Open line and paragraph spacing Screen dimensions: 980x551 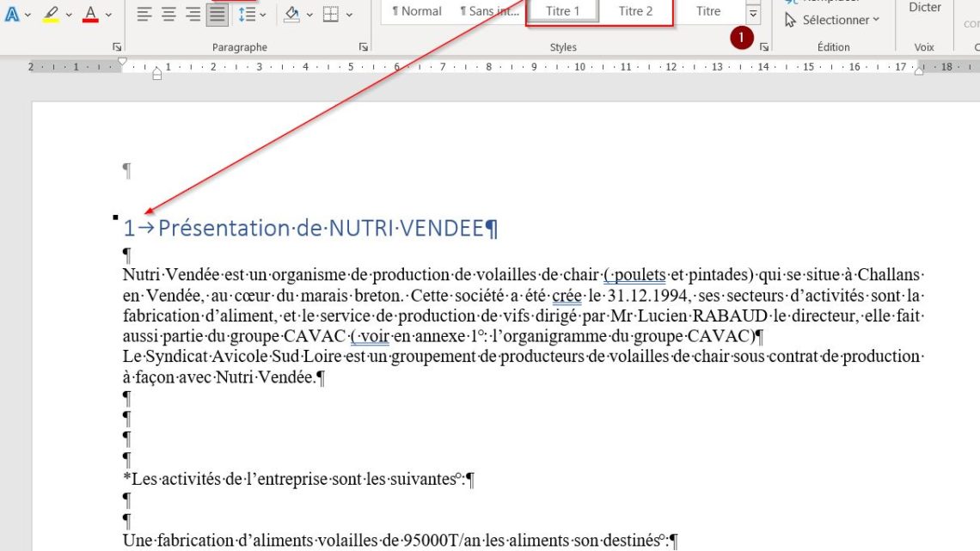point(247,14)
